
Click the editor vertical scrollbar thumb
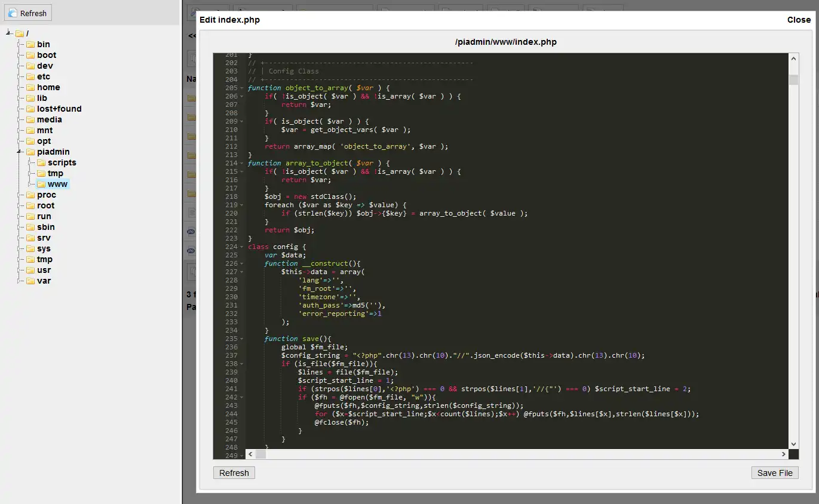793,80
